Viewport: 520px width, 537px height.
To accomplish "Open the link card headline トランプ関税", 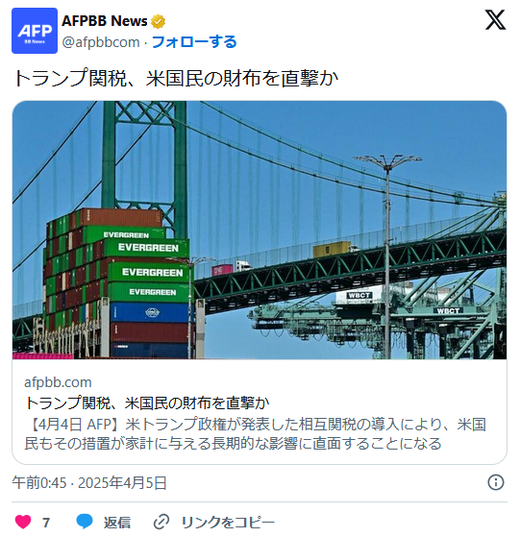I will point(147,403).
